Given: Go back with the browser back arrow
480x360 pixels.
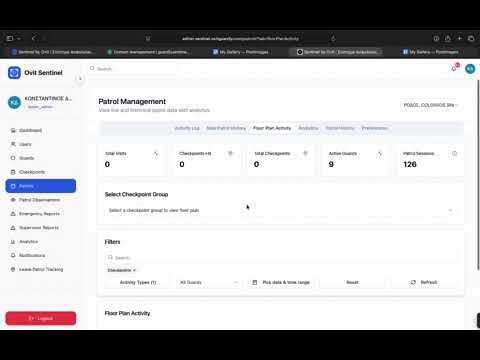Looking at the screenshot, I should [34, 39].
